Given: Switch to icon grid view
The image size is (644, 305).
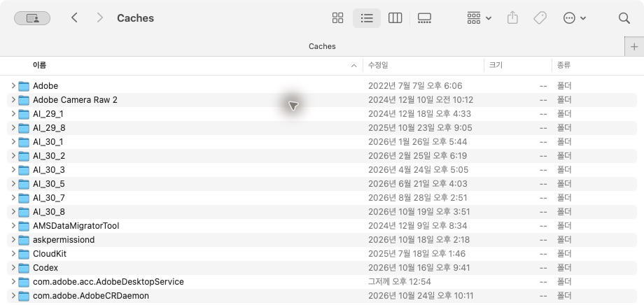Looking at the screenshot, I should (337, 18).
